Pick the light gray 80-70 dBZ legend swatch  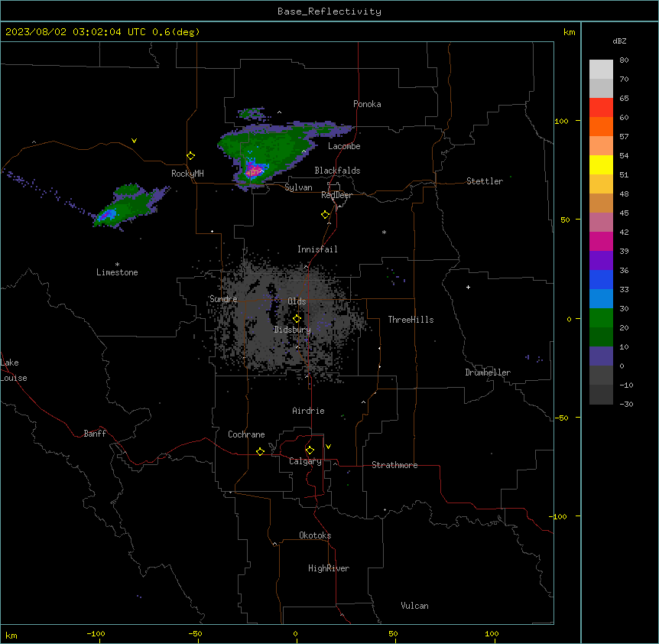601,69
